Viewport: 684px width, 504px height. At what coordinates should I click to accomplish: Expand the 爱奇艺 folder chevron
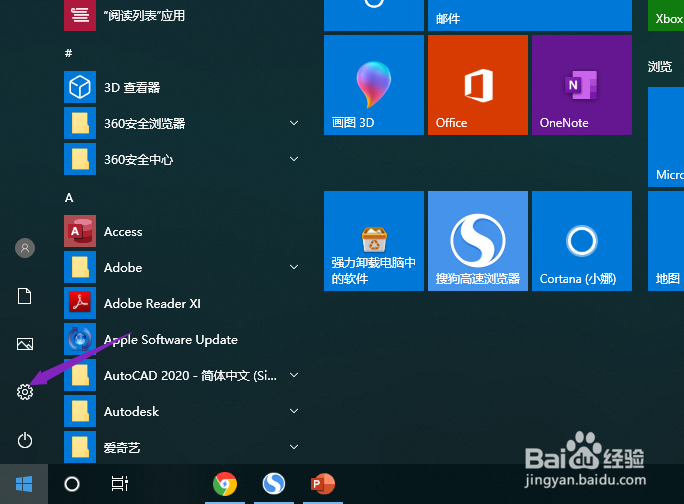coord(294,447)
